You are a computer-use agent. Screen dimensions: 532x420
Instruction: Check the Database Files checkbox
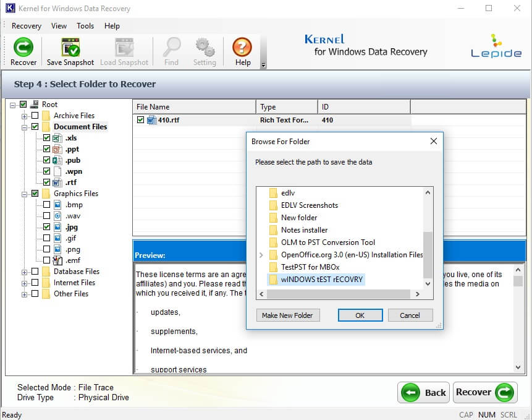pos(35,272)
